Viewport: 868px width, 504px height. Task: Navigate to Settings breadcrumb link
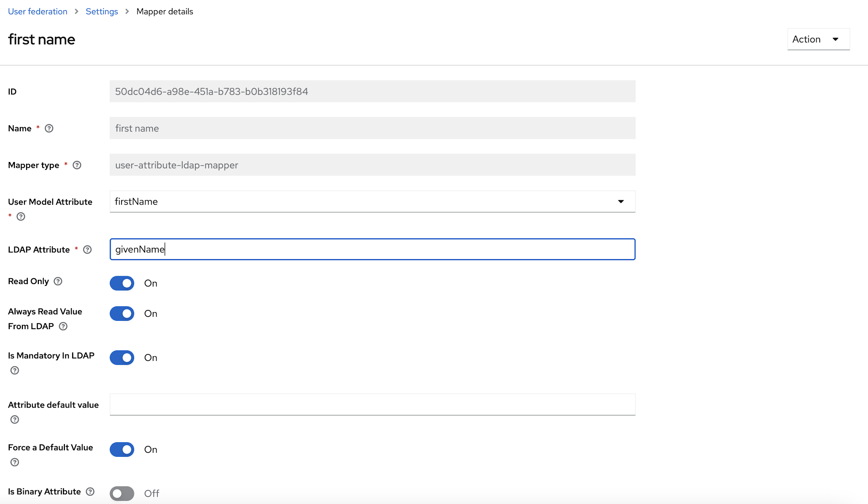pos(102,11)
